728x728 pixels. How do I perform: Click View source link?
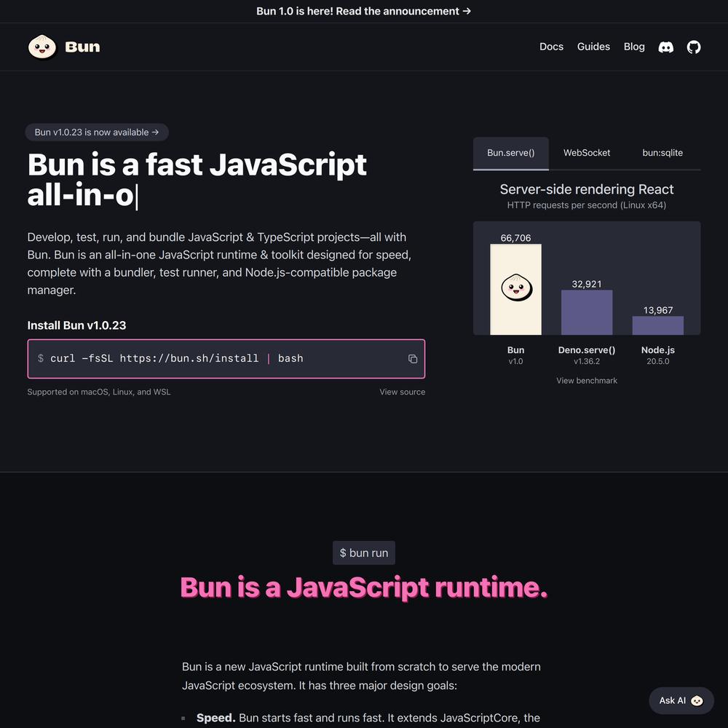click(x=402, y=392)
